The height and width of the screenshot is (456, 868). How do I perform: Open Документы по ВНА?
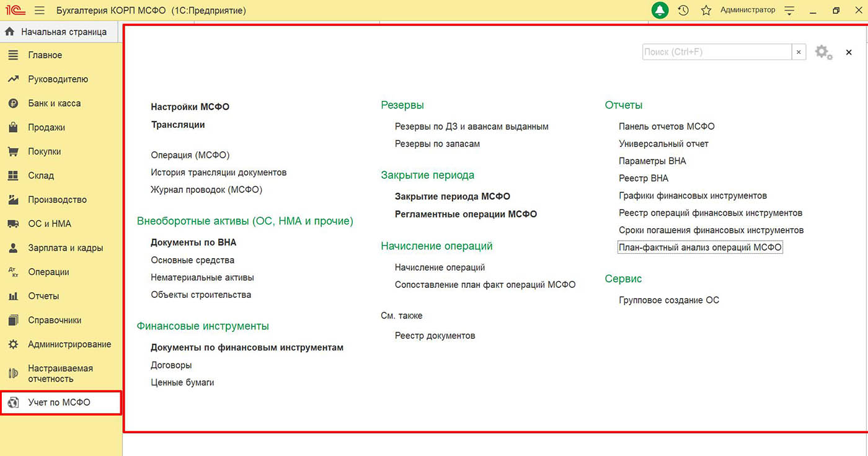point(193,243)
